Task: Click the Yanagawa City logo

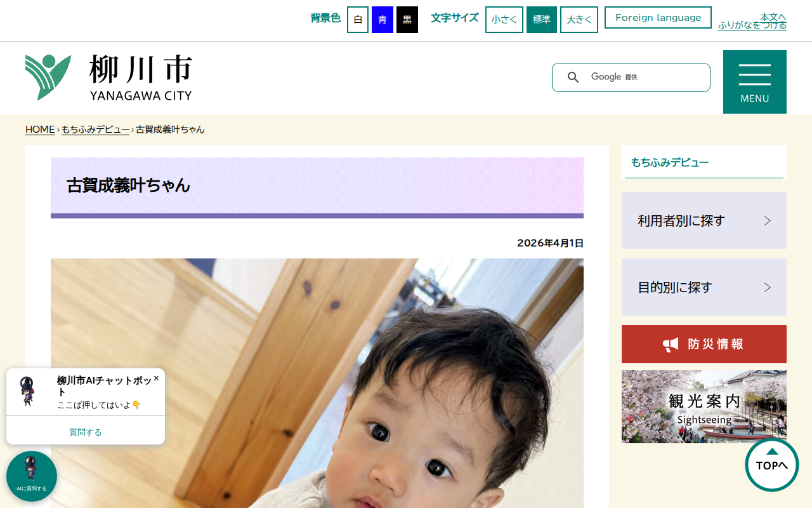Action: point(108,77)
